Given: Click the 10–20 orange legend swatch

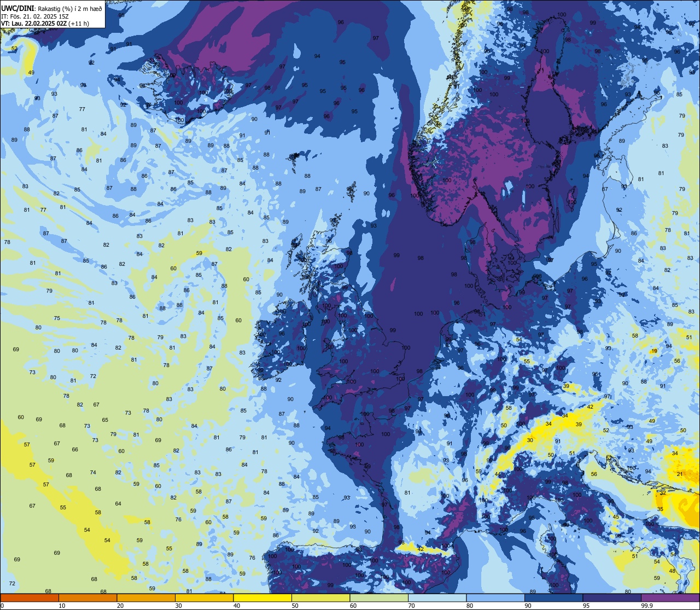Looking at the screenshot, I should (x=87, y=597).
